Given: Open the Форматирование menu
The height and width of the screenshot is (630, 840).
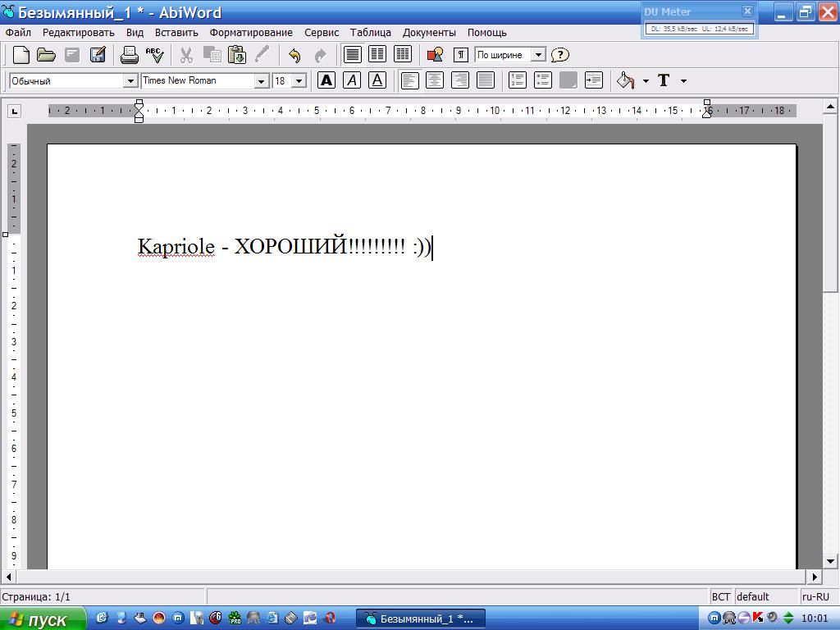Looking at the screenshot, I should click(251, 33).
